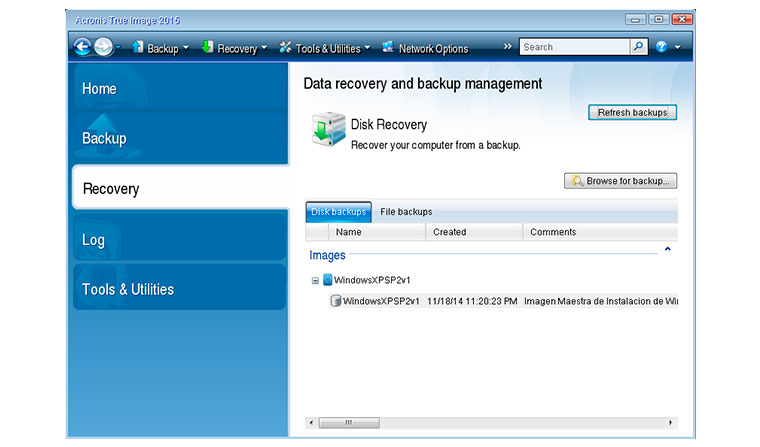This screenshot has height=447, width=760.
Task: Expand the Help dropdown arrow
Action: 678,48
